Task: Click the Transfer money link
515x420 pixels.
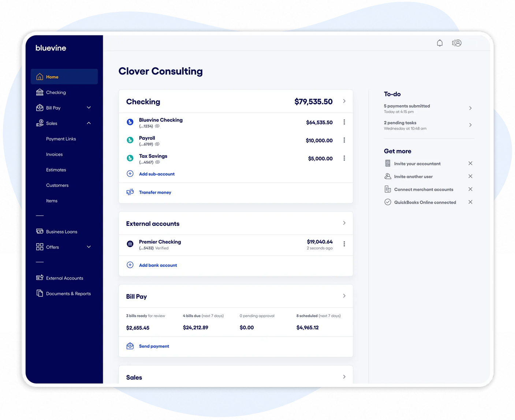Action: (155, 192)
